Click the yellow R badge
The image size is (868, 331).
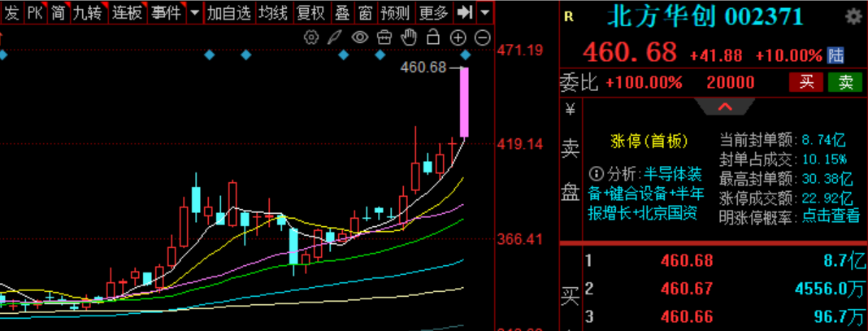(x=569, y=17)
